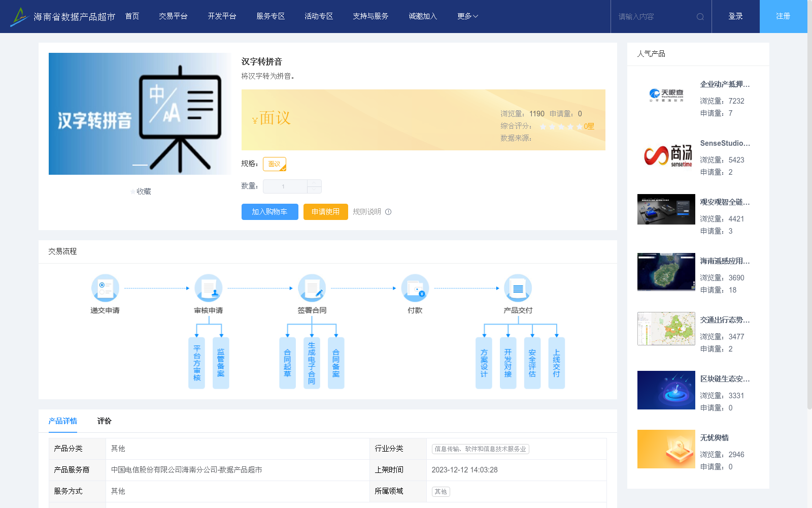Open the 海南遥感应用 product title
Image resolution: width=812 pixels, height=508 pixels.
(725, 261)
